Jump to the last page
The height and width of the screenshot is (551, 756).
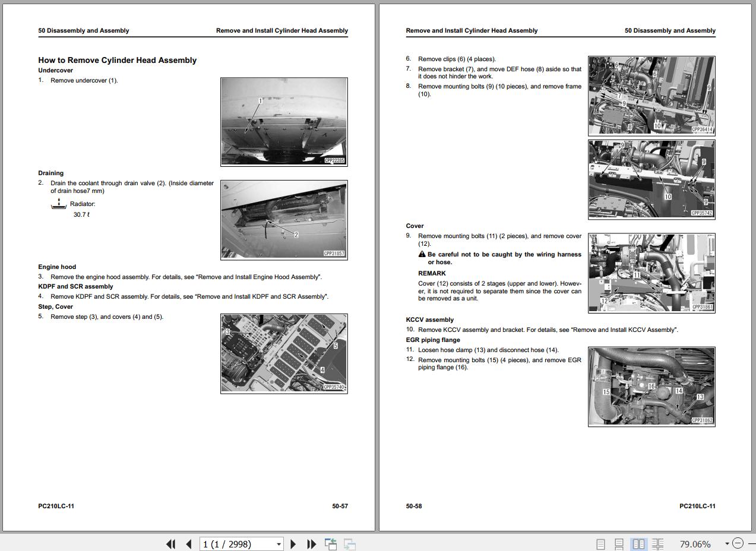[x=311, y=544]
